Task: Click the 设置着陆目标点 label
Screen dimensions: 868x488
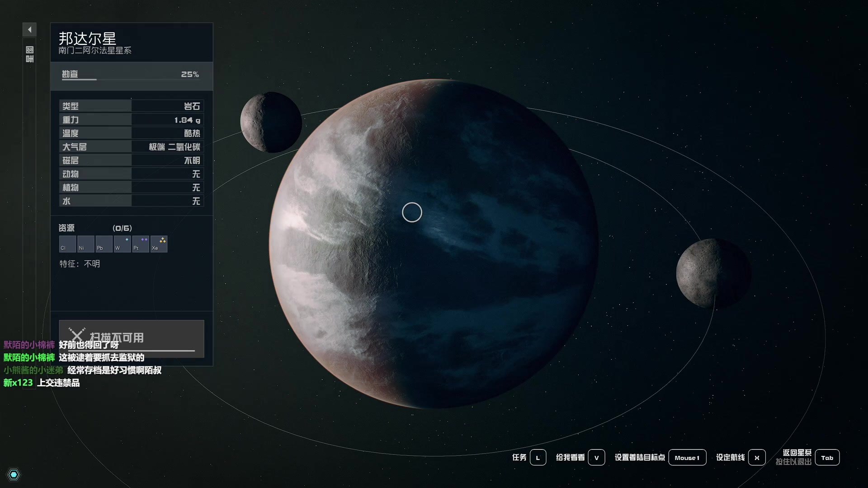Action: tap(640, 457)
